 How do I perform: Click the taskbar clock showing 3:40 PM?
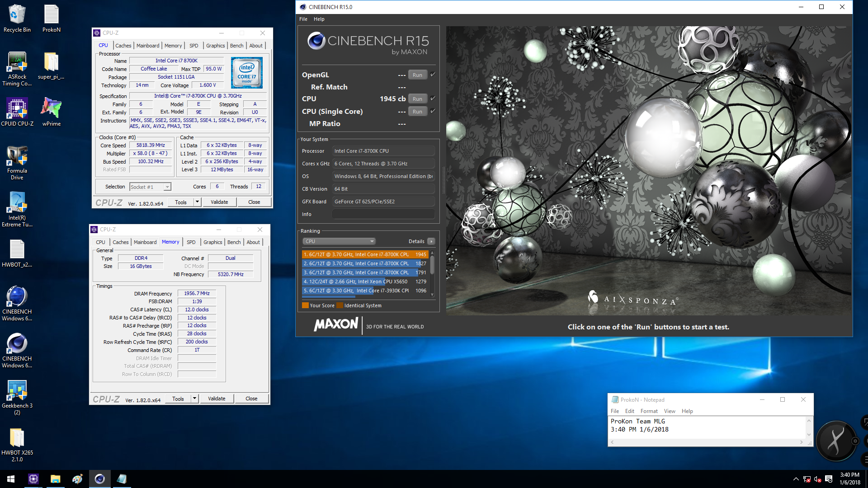coord(849,479)
